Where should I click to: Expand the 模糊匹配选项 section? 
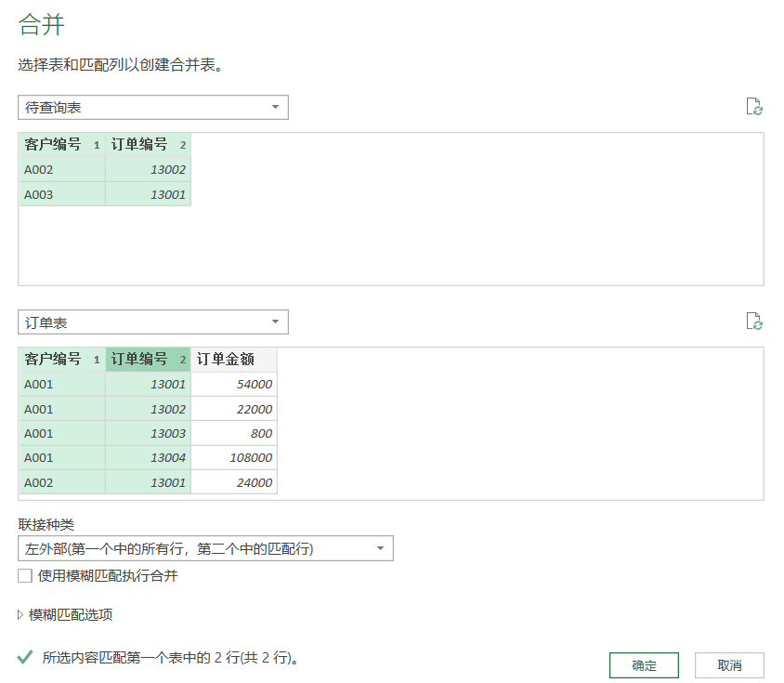coord(65,614)
